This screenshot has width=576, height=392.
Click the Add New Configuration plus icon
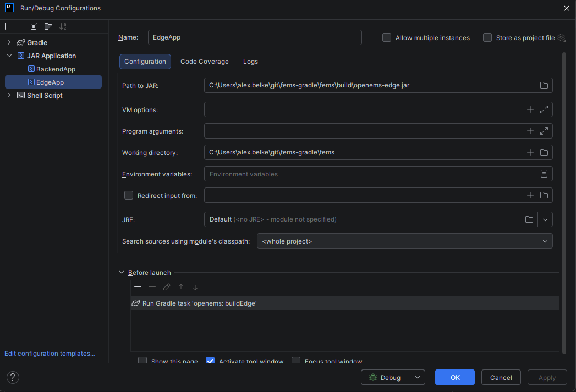[x=6, y=26]
